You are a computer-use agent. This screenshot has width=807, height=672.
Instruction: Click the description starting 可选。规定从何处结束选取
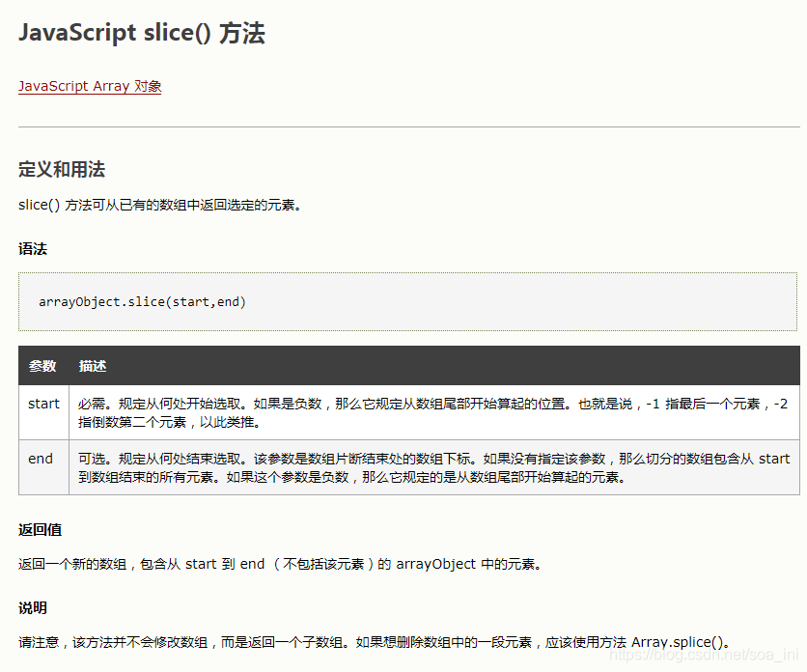click(x=433, y=468)
